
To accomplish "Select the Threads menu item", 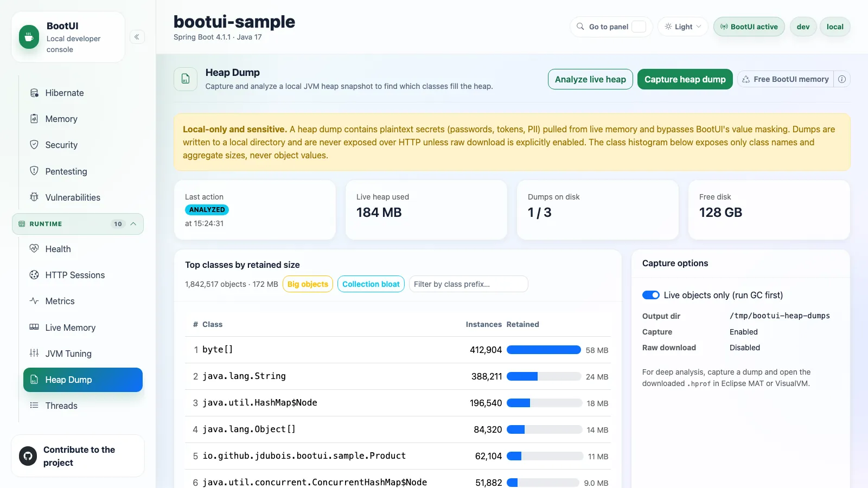I will click(x=83, y=406).
